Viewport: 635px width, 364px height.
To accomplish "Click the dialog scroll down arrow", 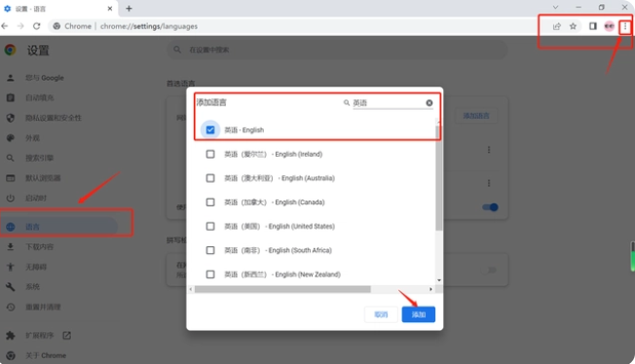I will point(439,280).
